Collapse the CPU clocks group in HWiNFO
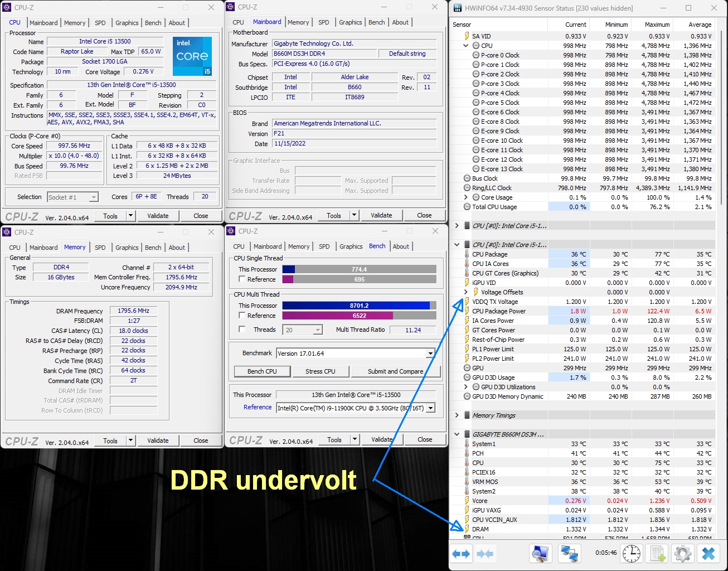The width and height of the screenshot is (728, 571). [x=466, y=46]
